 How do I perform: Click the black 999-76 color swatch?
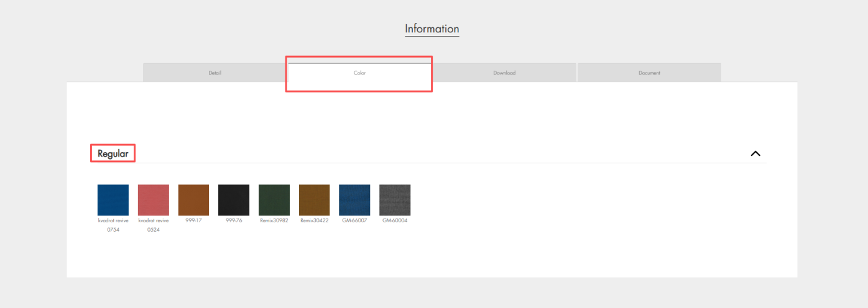[234, 200]
